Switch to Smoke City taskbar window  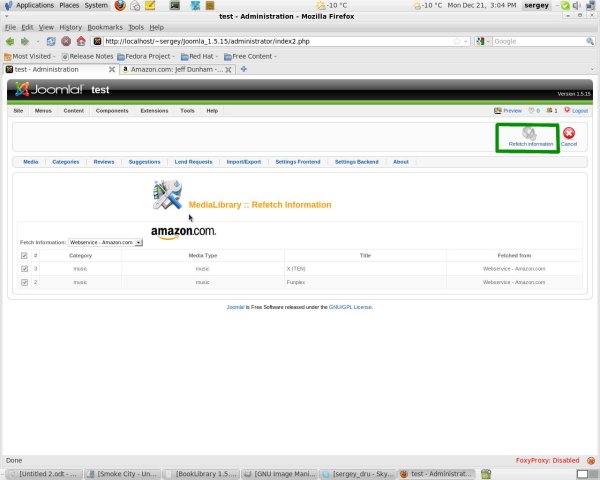pyautogui.click(x=122, y=474)
